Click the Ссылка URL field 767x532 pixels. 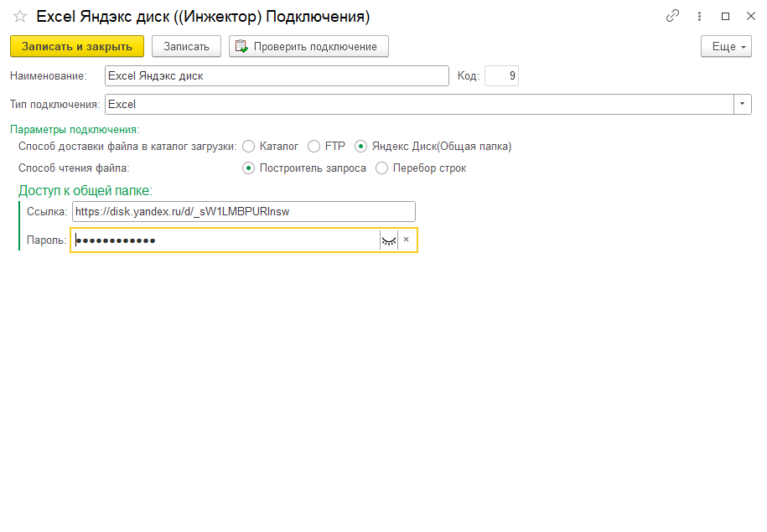tap(244, 212)
